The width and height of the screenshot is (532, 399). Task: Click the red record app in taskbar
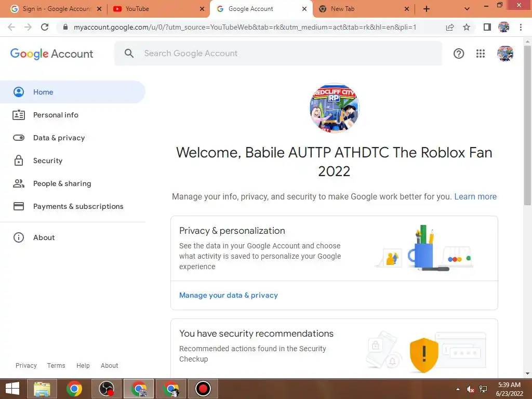pyautogui.click(x=203, y=389)
